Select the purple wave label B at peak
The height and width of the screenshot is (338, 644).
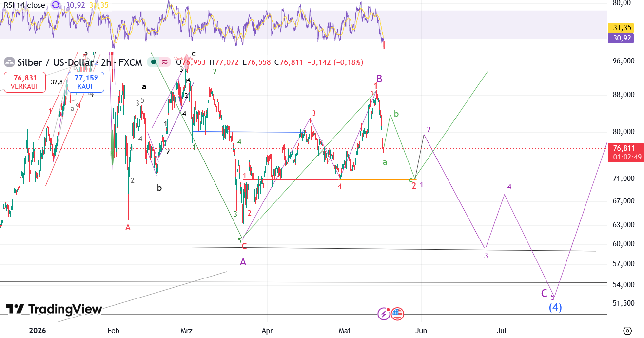point(379,79)
